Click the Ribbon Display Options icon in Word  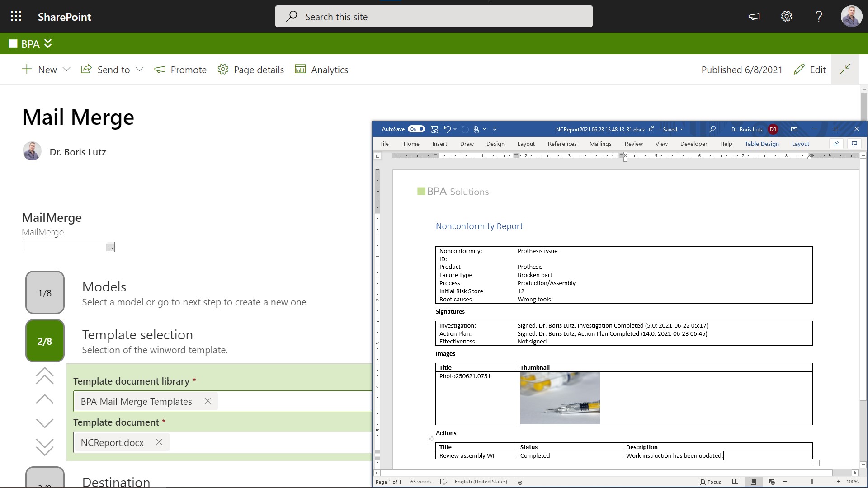click(794, 129)
